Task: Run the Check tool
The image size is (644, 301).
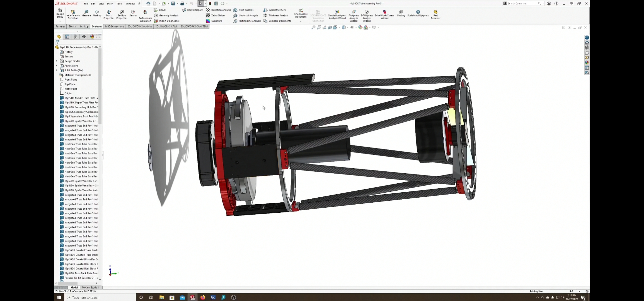Action: click(160, 10)
